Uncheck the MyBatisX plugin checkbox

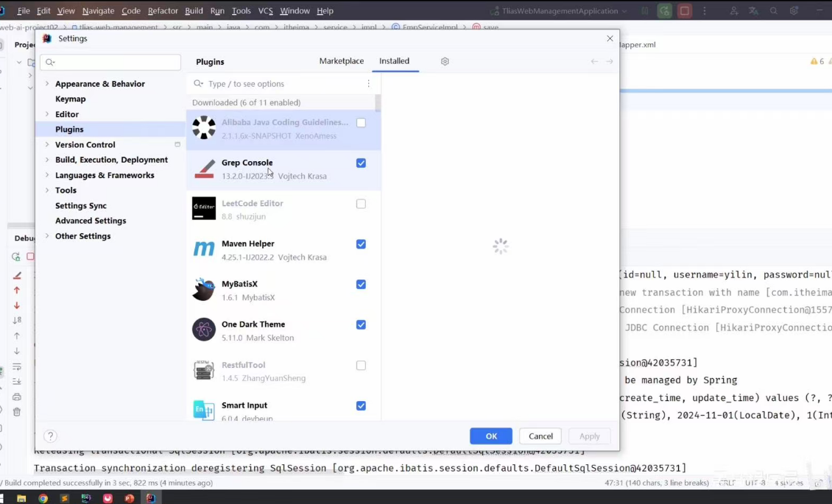tap(361, 285)
